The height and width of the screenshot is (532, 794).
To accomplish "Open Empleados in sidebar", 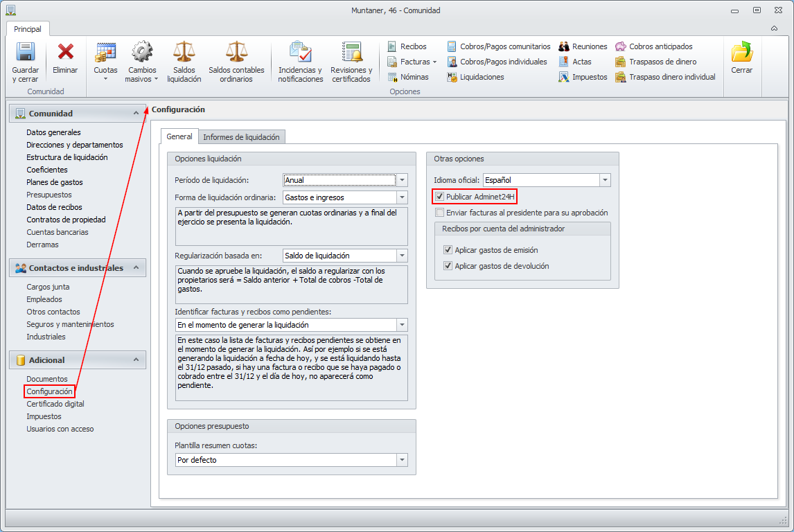I will click(44, 300).
